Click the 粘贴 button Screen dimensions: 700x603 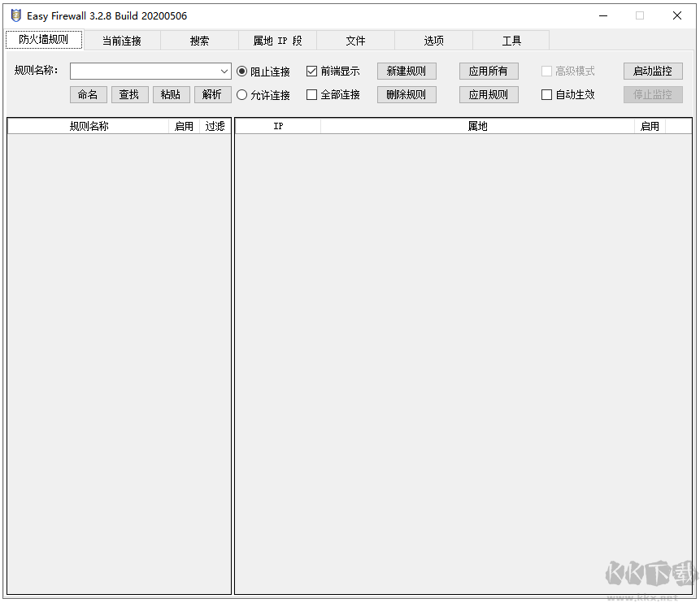[x=171, y=94]
